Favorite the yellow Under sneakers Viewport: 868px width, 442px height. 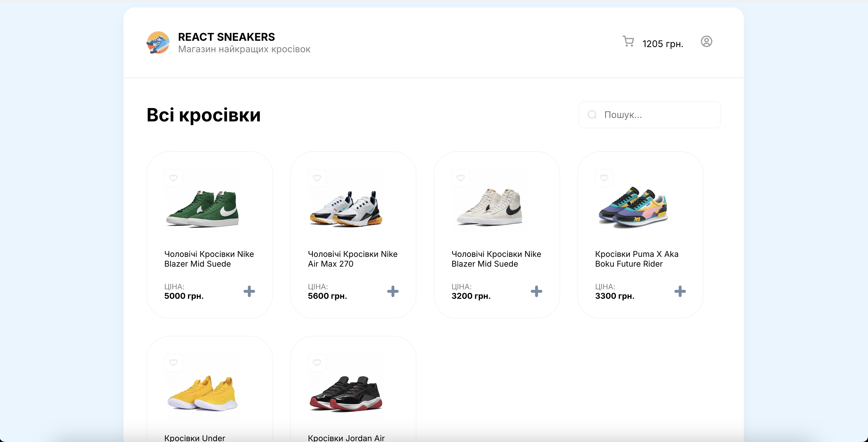pyautogui.click(x=173, y=362)
